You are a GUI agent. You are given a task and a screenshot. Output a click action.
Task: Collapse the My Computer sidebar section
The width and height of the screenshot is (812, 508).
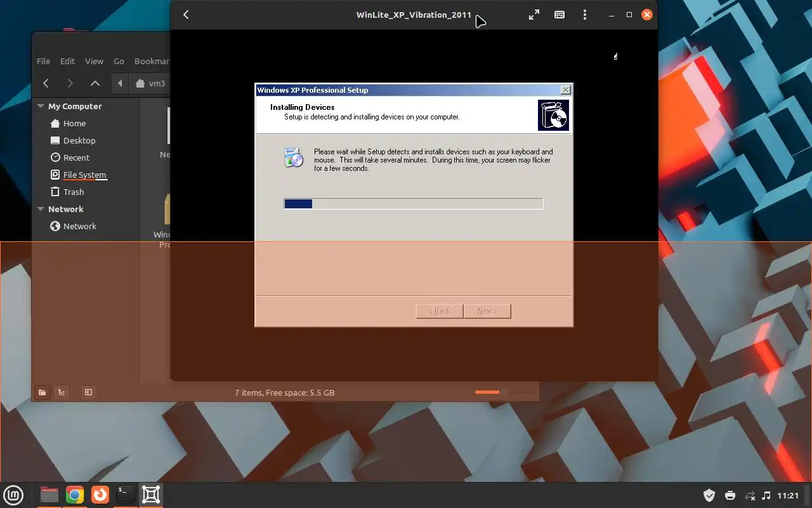tap(41, 106)
